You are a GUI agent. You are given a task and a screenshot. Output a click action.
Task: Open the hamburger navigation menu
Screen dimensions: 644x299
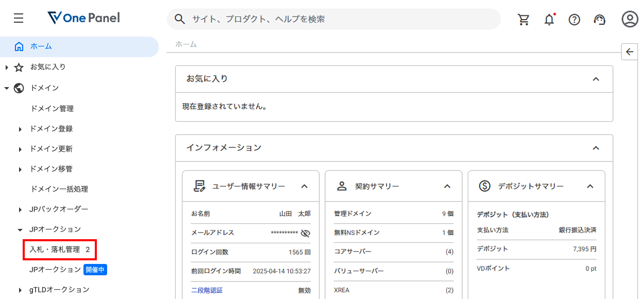(x=19, y=19)
